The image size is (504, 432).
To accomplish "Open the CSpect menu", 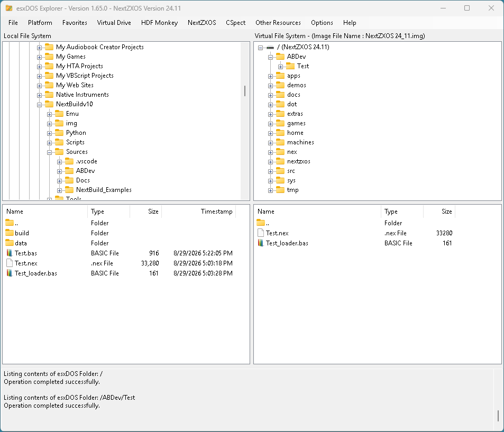I will pyautogui.click(x=235, y=23).
